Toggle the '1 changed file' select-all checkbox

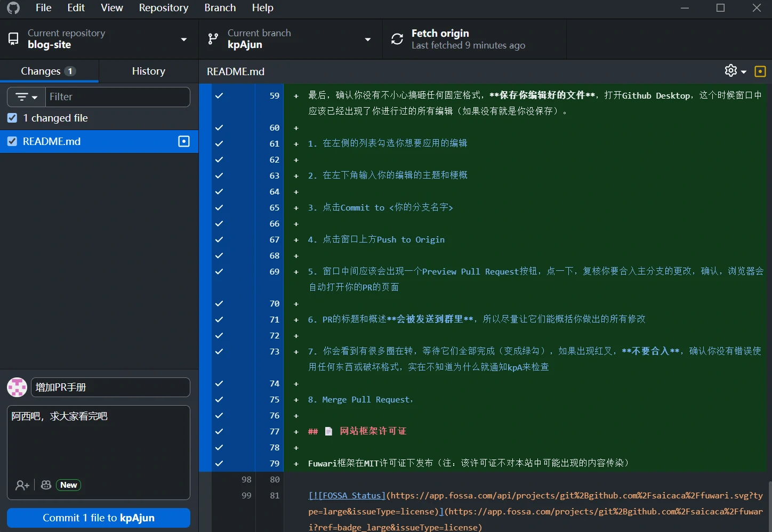pyautogui.click(x=12, y=118)
